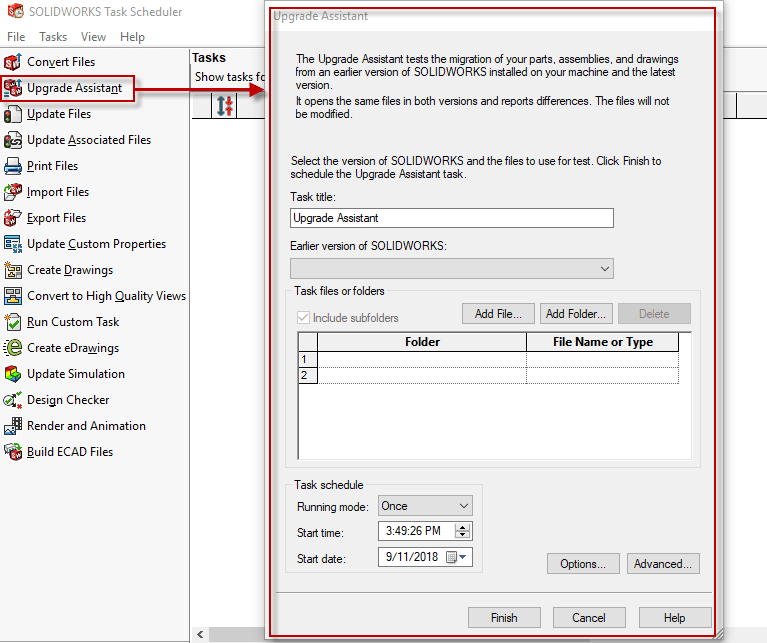
Task: Click the Finish button
Action: 504,618
